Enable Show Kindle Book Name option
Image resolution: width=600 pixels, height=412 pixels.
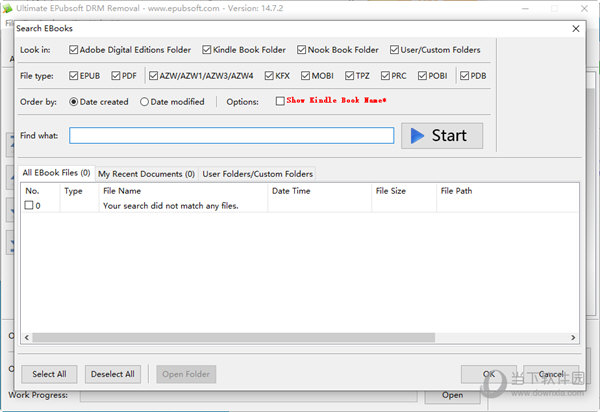tap(280, 101)
